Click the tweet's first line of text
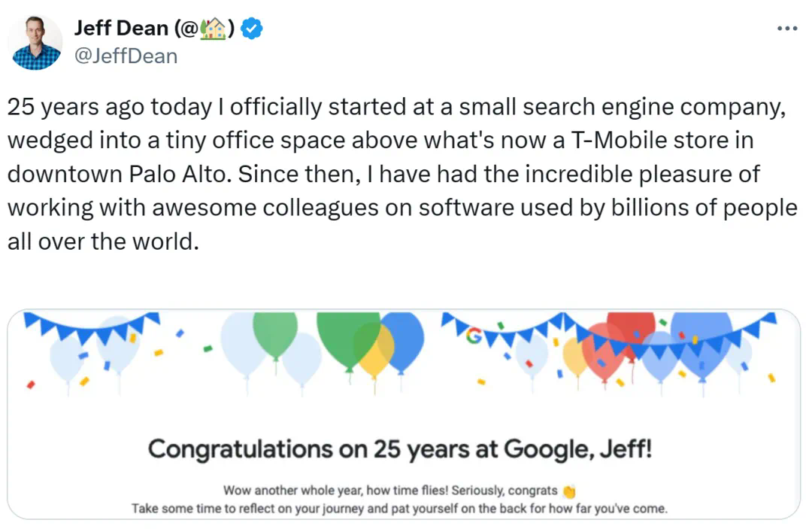The height and width of the screenshot is (529, 812). 397,107
